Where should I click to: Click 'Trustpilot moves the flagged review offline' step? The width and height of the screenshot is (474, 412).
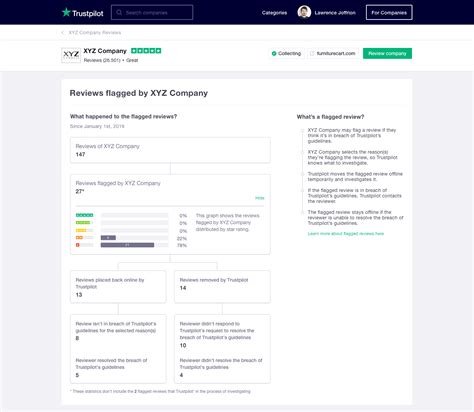point(355,177)
